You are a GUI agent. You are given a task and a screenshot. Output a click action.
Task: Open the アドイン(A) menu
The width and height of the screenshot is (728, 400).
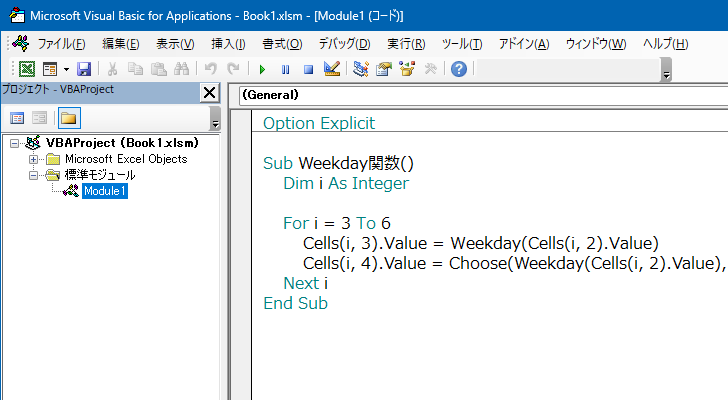(524, 44)
